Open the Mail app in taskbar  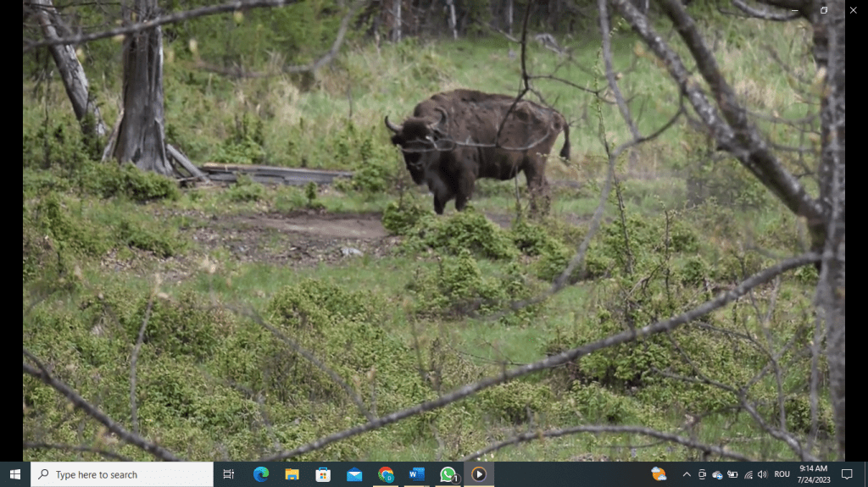[354, 474]
